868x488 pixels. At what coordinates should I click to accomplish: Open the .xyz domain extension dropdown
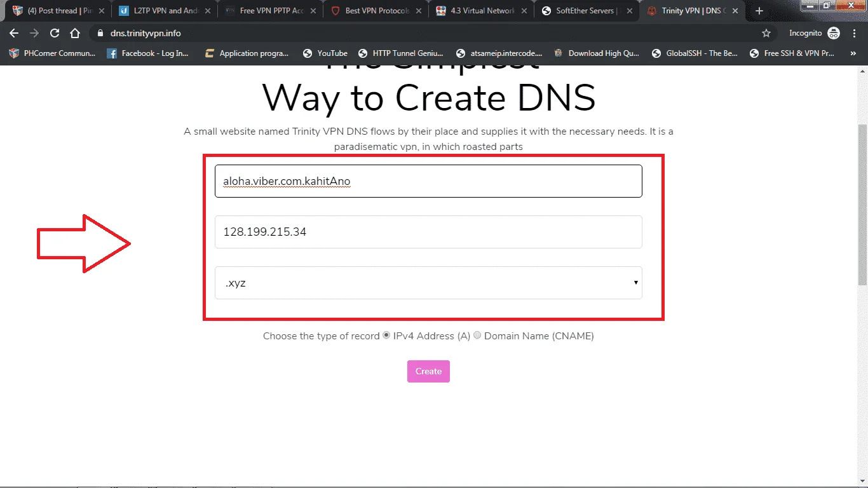428,283
